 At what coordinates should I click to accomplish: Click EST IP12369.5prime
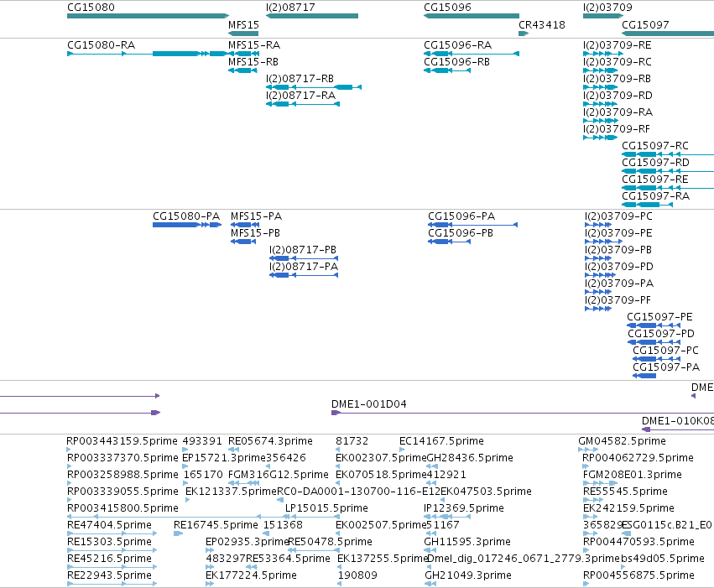click(x=463, y=508)
